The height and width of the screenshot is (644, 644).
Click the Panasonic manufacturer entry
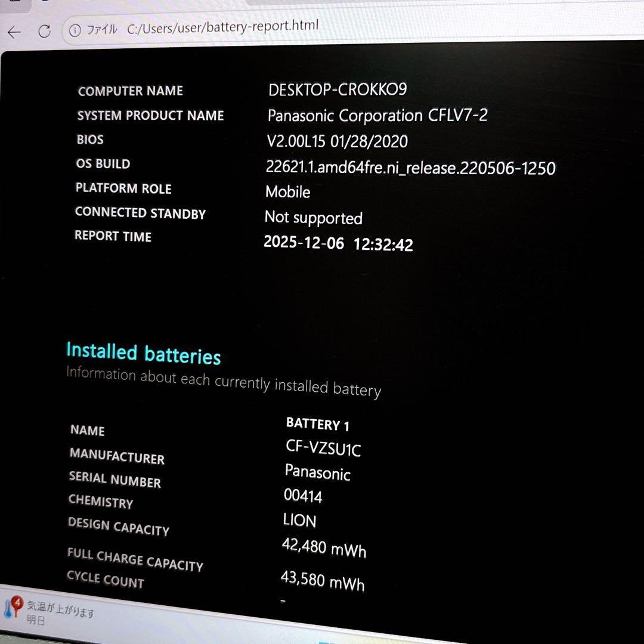pyautogui.click(x=317, y=473)
